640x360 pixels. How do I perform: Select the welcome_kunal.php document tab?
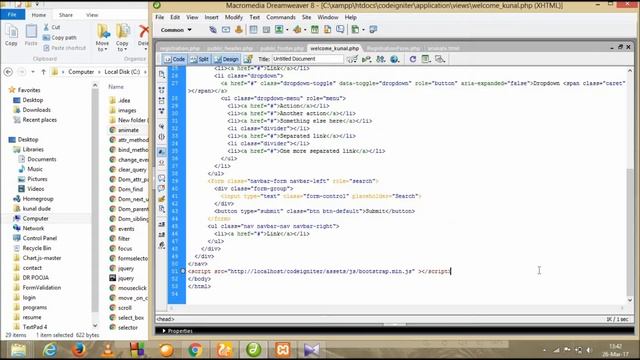pyautogui.click(x=334, y=48)
